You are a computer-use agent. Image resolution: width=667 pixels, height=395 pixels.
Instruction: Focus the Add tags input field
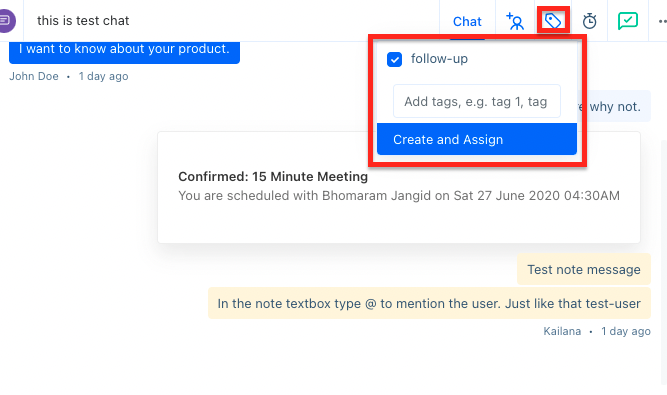click(x=476, y=101)
